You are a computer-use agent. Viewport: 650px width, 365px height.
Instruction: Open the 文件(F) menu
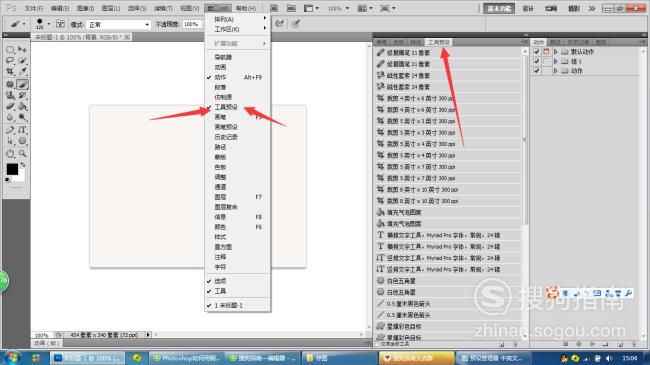coord(34,8)
